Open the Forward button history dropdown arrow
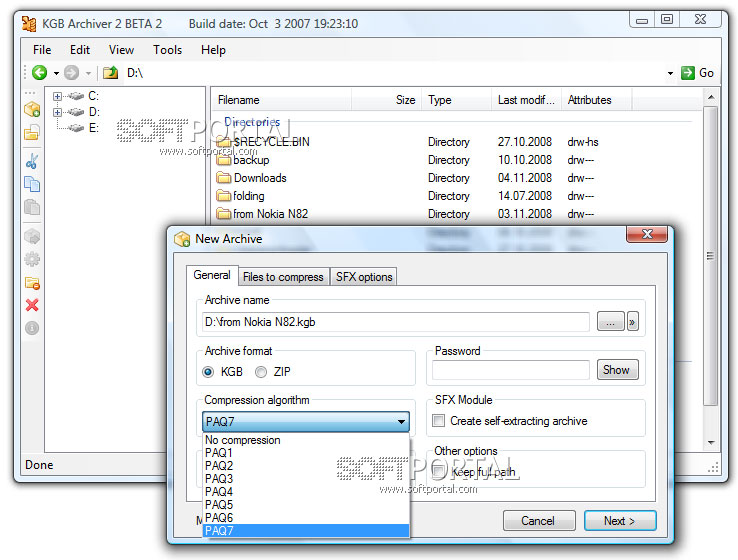 coord(88,73)
